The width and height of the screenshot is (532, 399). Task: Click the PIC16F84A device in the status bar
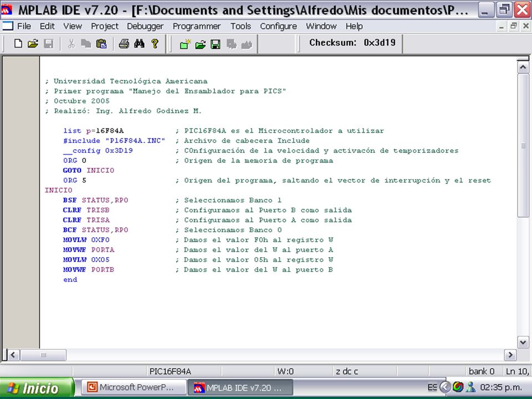[x=170, y=371]
